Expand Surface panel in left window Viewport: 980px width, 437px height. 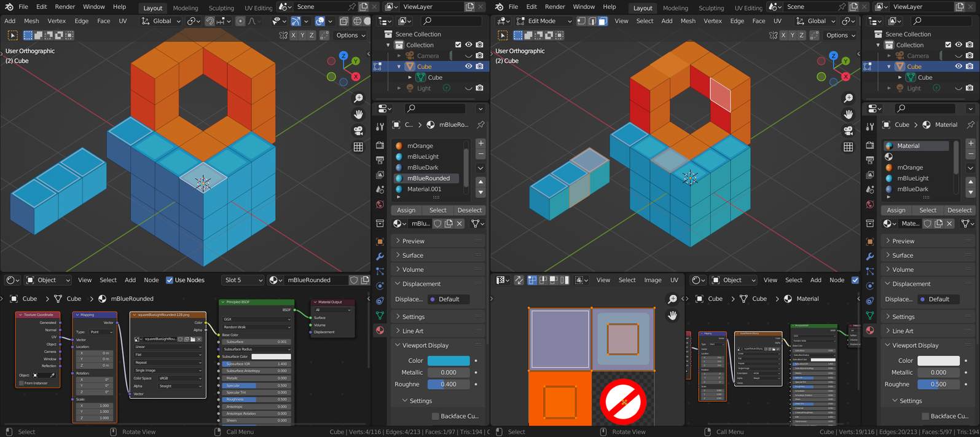coord(439,255)
